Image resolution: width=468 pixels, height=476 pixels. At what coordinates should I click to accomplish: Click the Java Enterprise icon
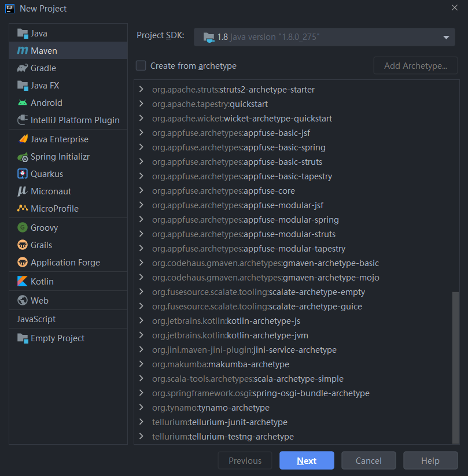pyautogui.click(x=23, y=139)
